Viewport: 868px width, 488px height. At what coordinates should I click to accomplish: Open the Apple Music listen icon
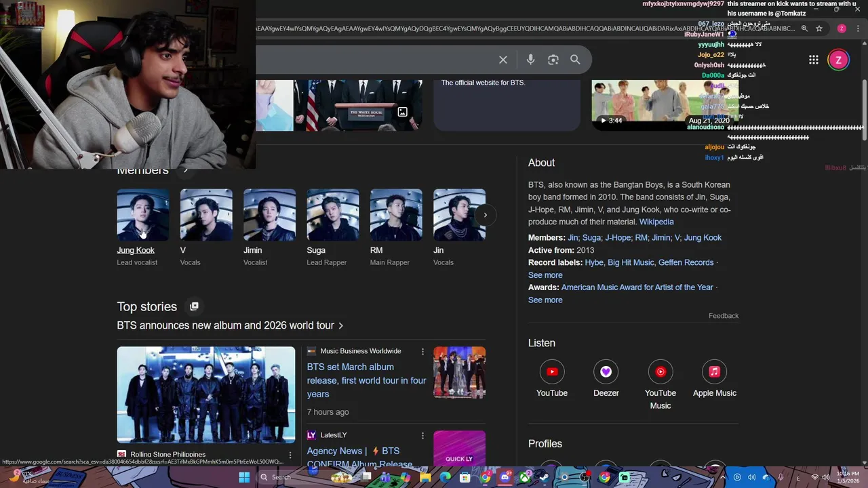click(714, 371)
